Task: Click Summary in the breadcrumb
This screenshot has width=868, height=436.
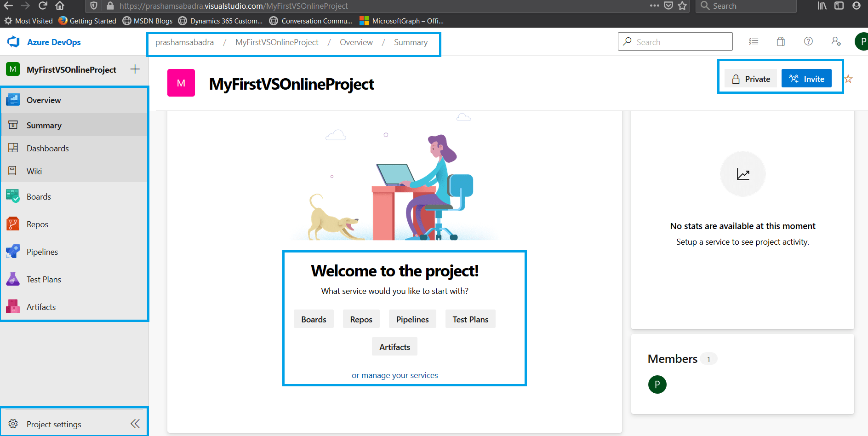Action: [411, 42]
